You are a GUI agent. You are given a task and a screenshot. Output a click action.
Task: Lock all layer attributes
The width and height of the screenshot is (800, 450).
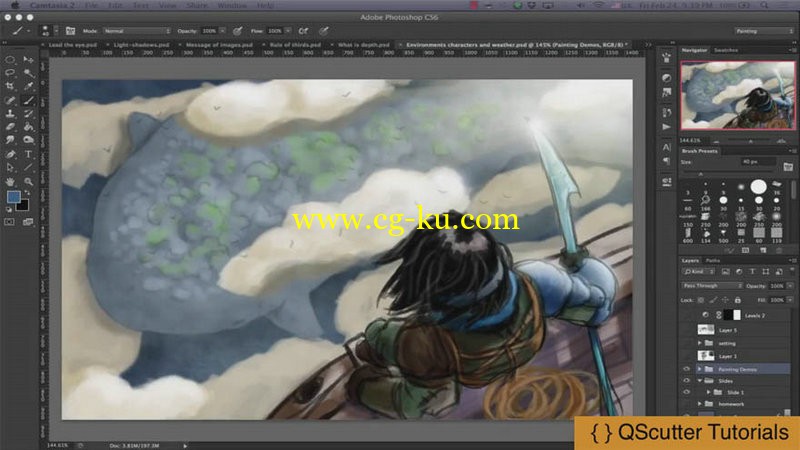click(x=737, y=300)
